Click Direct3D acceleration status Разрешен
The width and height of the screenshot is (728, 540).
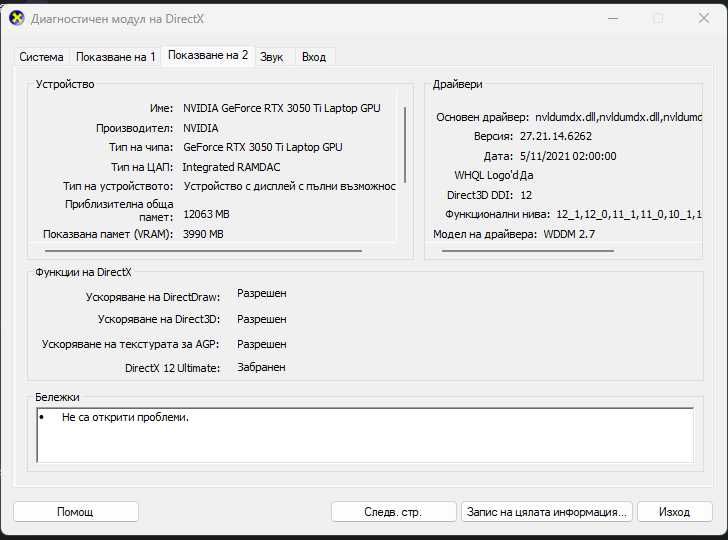[262, 319]
